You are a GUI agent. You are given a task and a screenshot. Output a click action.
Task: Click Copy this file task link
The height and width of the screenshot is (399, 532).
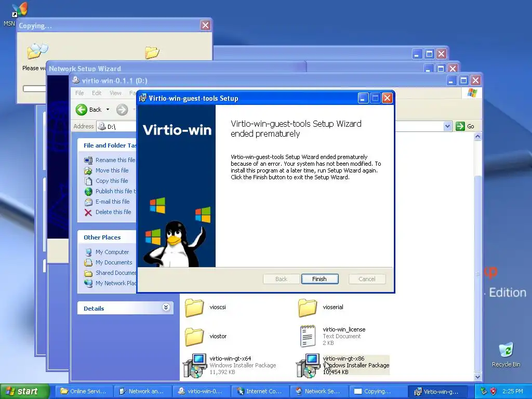tap(112, 181)
